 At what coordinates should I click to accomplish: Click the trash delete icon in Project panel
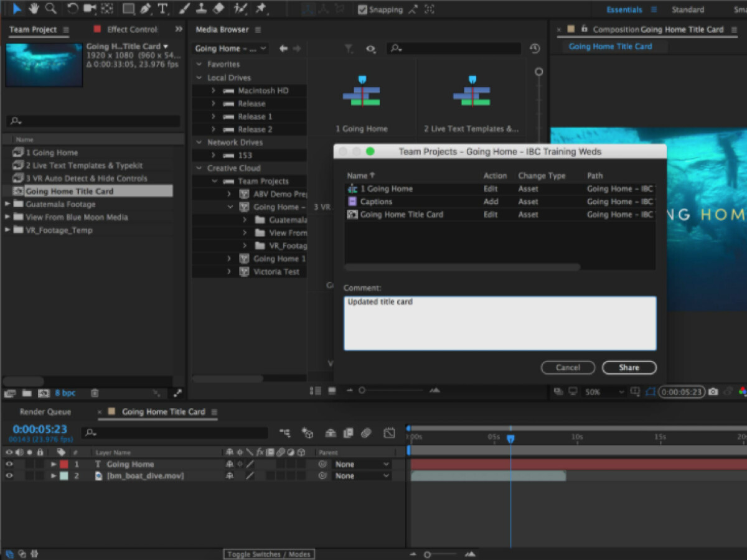click(95, 393)
